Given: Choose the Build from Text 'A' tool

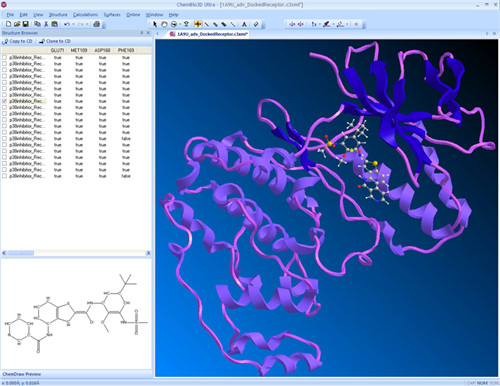Looking at the screenshot, I should (x=244, y=24).
